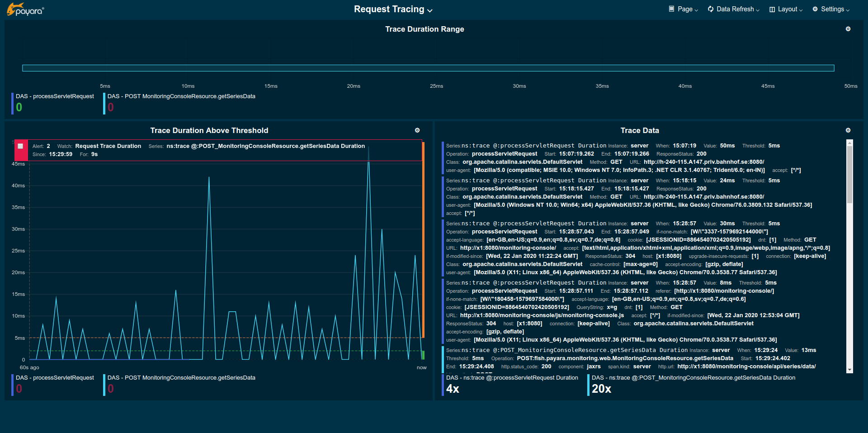This screenshot has height=433, width=868.
Task: Click the POST getSeriesData Operation text
Action: 625,358
